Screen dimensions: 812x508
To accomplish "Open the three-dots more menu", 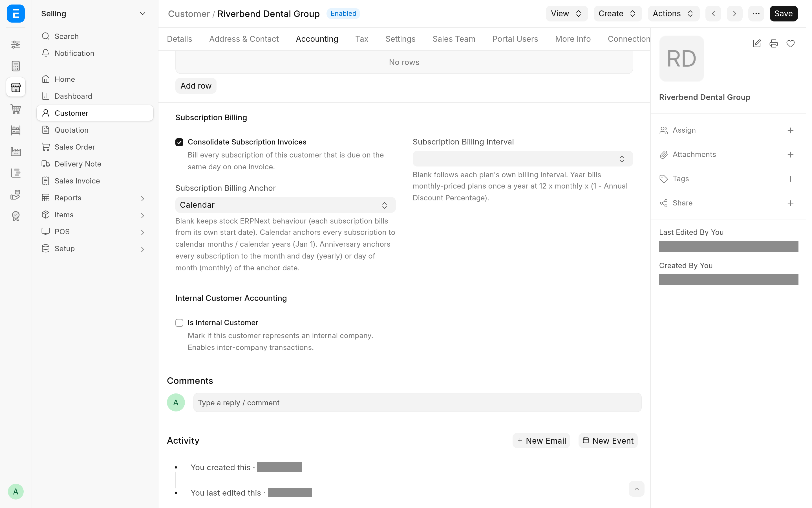I will tap(756, 14).
